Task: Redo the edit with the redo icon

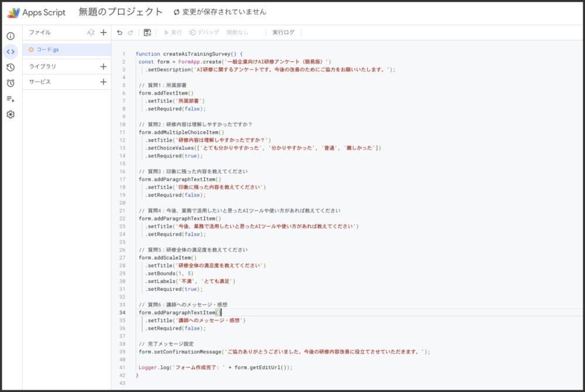Action: [130, 32]
